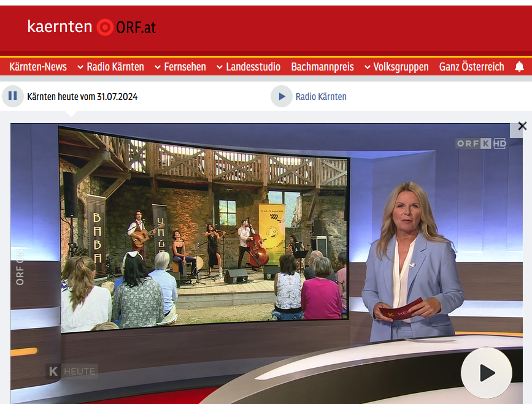Open Radio Kärnten in the navigation bar
This screenshot has height=404, width=532.
tap(115, 66)
